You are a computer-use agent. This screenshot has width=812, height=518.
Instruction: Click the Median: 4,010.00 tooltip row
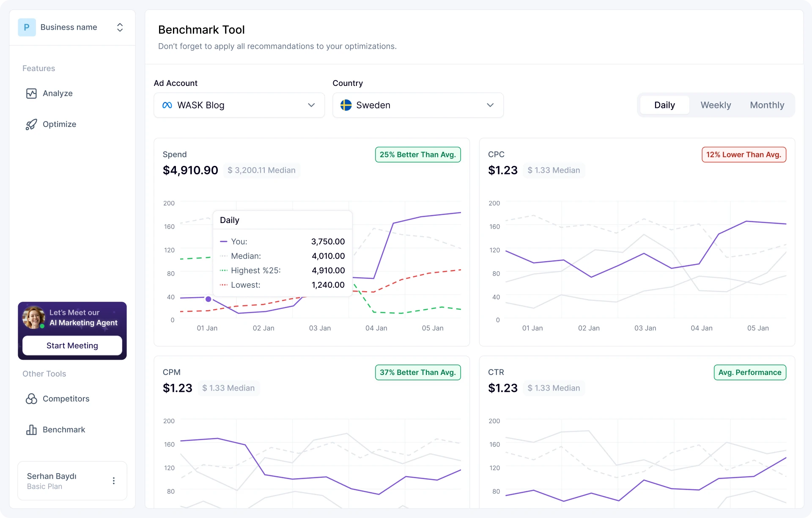click(x=283, y=256)
